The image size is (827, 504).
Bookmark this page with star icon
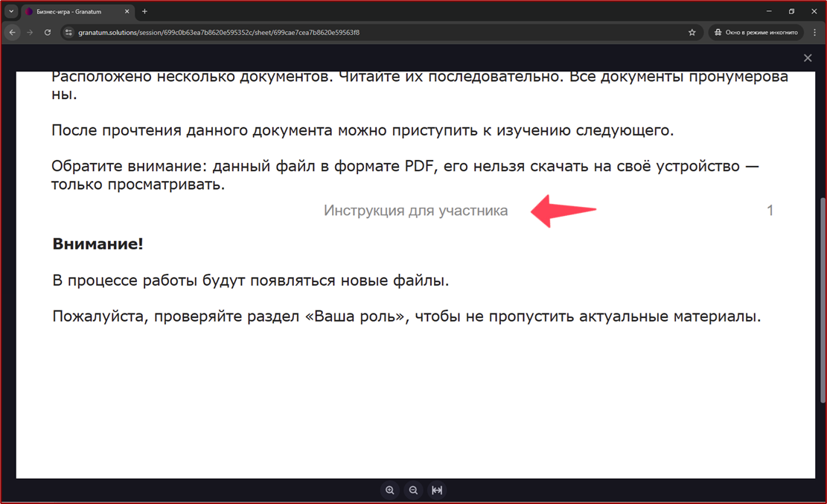point(692,33)
